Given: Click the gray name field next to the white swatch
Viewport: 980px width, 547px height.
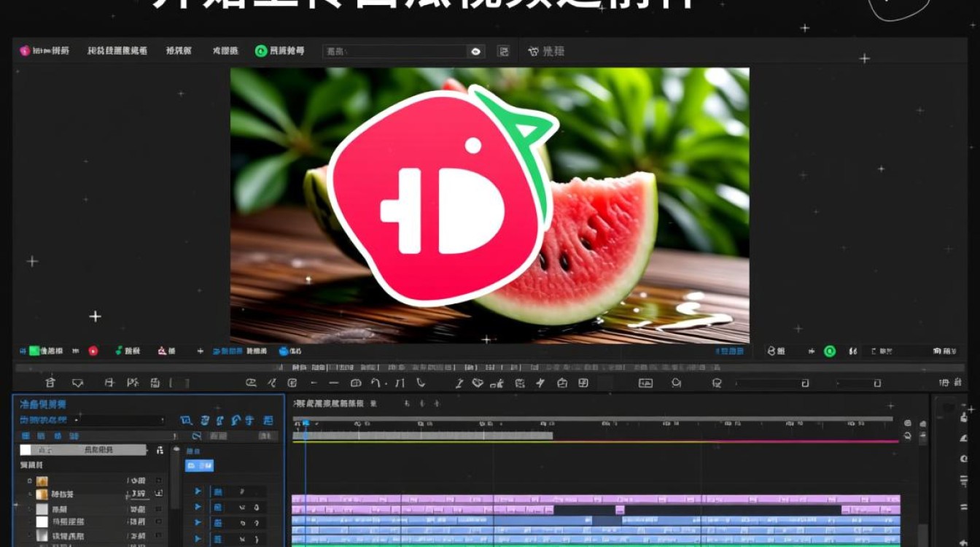Looking at the screenshot, I should click(x=90, y=450).
